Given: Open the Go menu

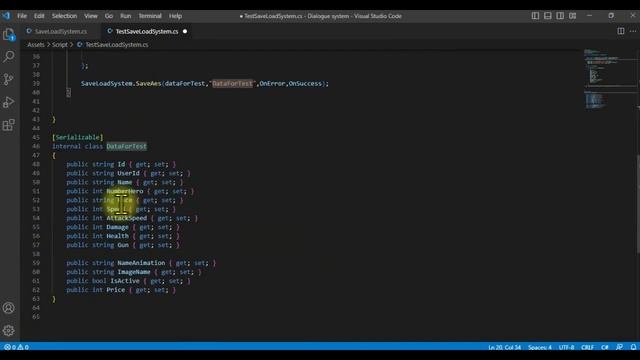Looking at the screenshot, I should [109, 16].
